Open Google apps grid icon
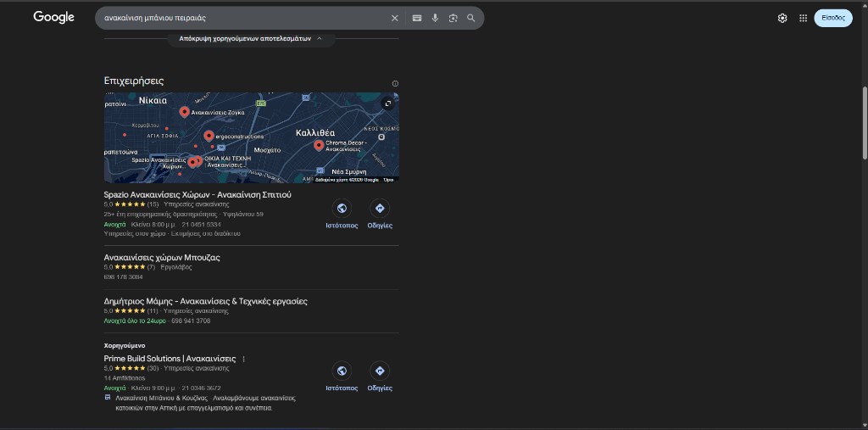The width and height of the screenshot is (868, 430). coord(804,19)
